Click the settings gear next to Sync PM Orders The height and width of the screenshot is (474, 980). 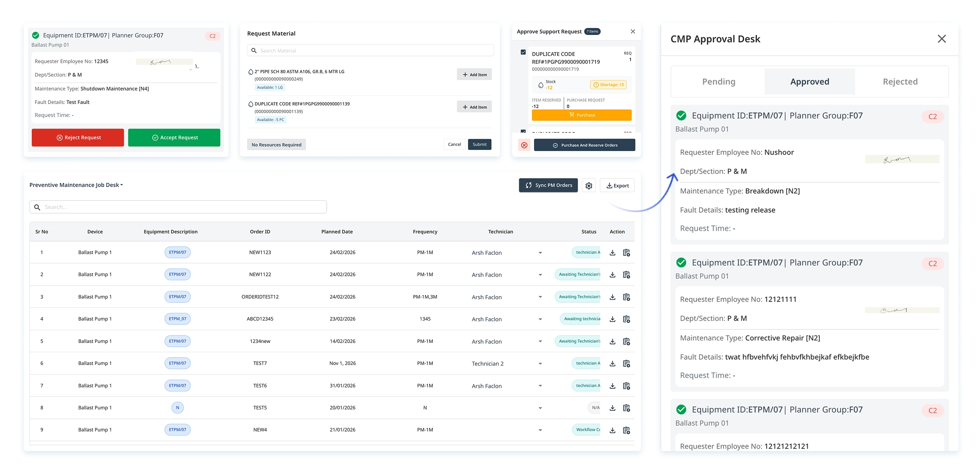[588, 186]
